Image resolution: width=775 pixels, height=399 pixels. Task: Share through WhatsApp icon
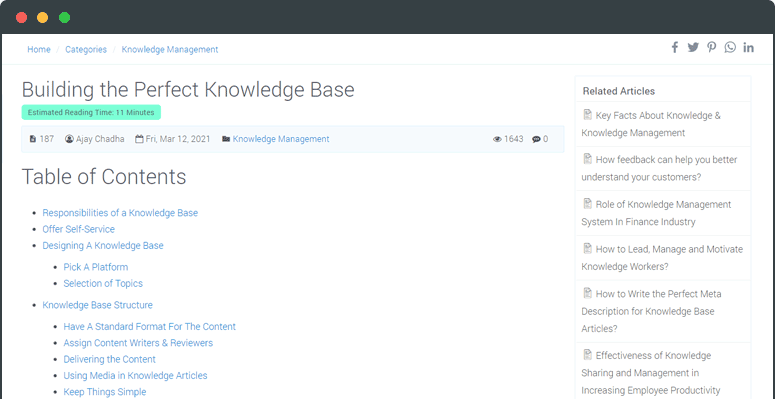pos(730,47)
